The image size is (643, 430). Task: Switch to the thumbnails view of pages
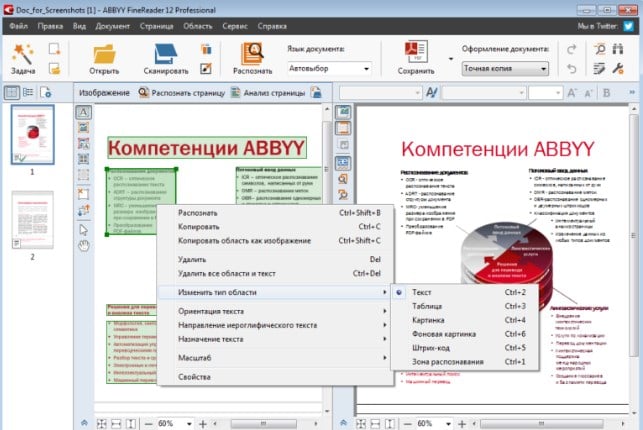(11, 93)
